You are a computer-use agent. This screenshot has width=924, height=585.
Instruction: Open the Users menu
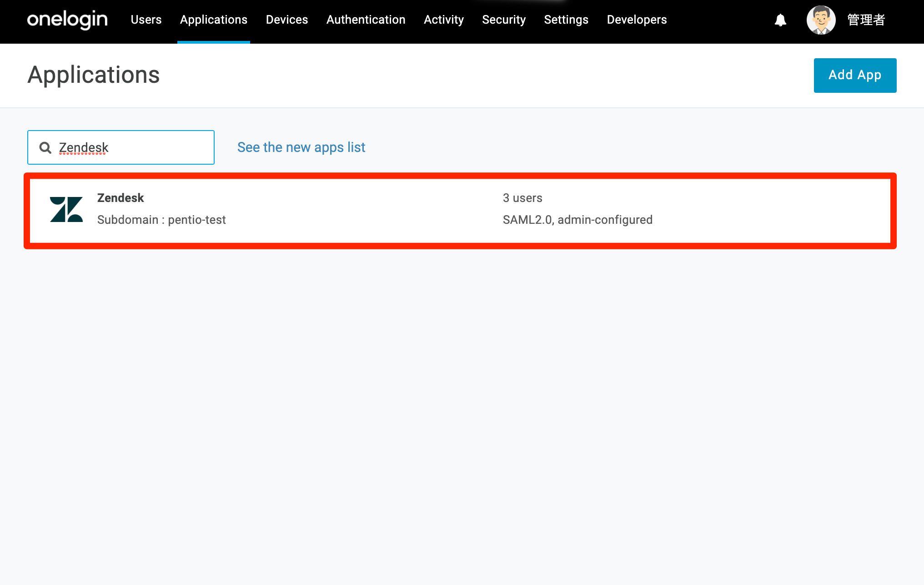click(146, 20)
